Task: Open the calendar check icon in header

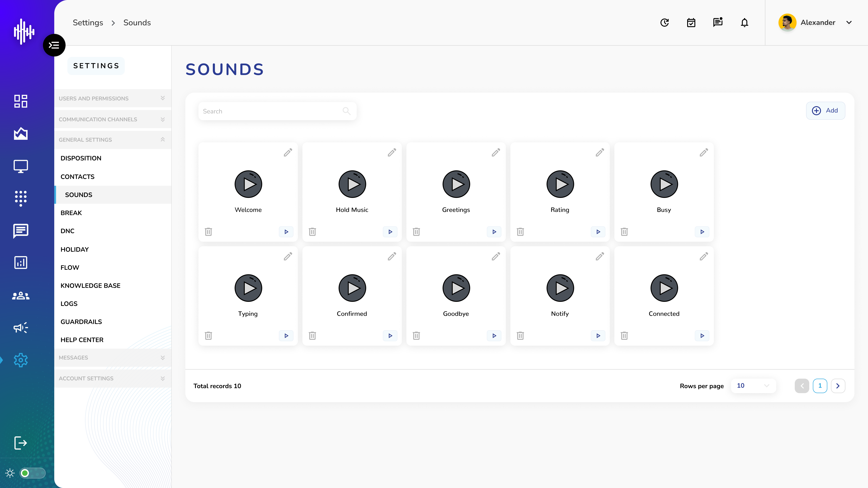Action: pos(691,23)
